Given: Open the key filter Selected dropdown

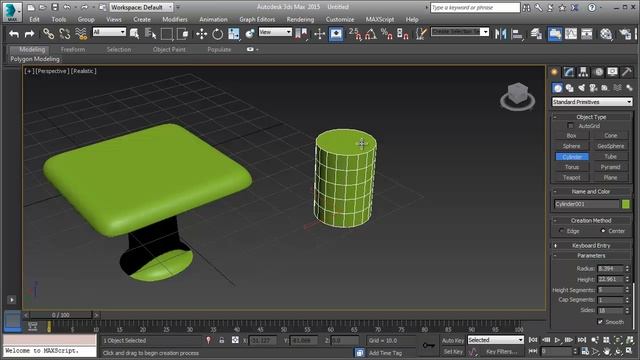Looking at the screenshot, I should pyautogui.click(x=496, y=340).
